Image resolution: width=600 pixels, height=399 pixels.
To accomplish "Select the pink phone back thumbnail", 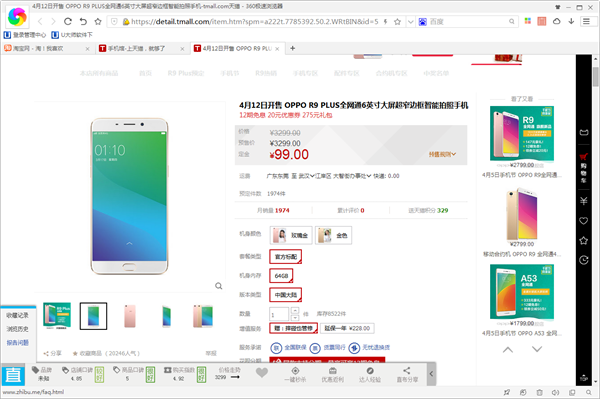I will pyautogui.click(x=130, y=316).
